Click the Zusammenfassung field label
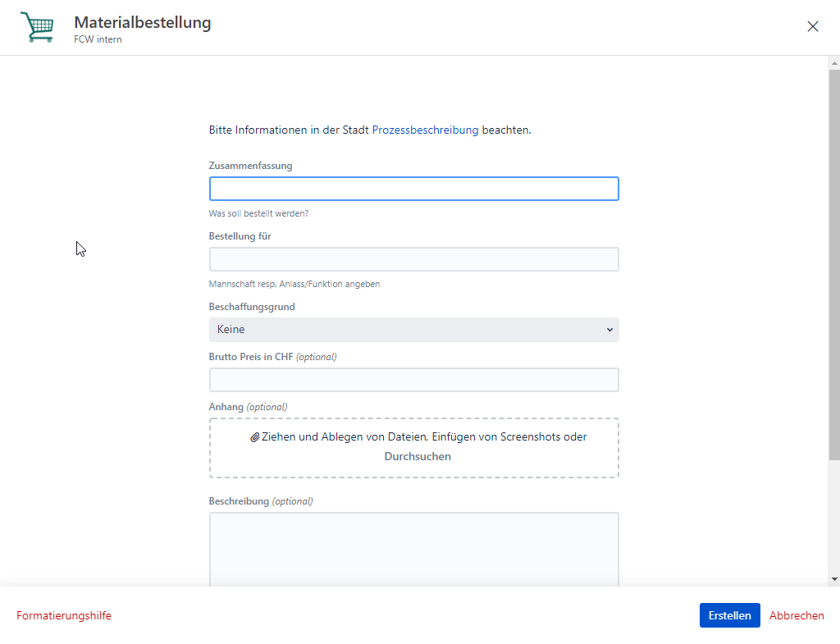This screenshot has width=840, height=644. click(250, 166)
